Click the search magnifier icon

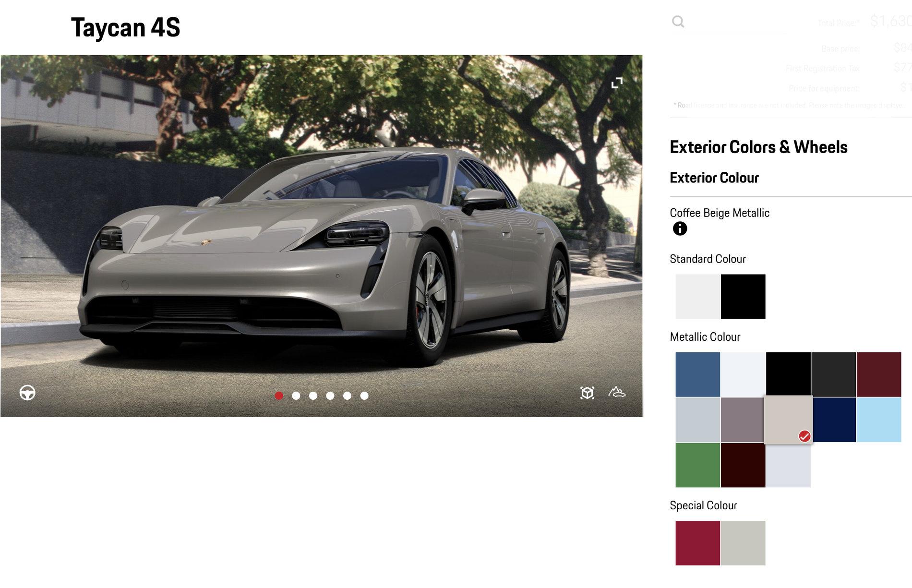pyautogui.click(x=678, y=22)
